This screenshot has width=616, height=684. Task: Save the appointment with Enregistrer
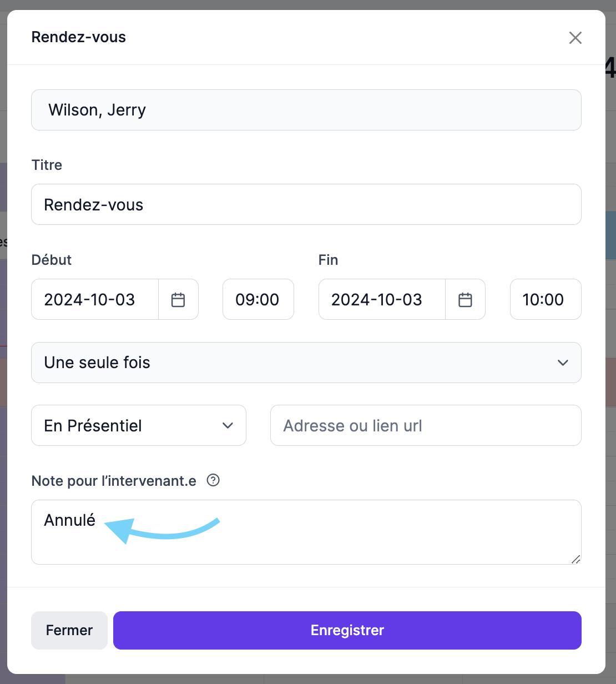tap(347, 630)
